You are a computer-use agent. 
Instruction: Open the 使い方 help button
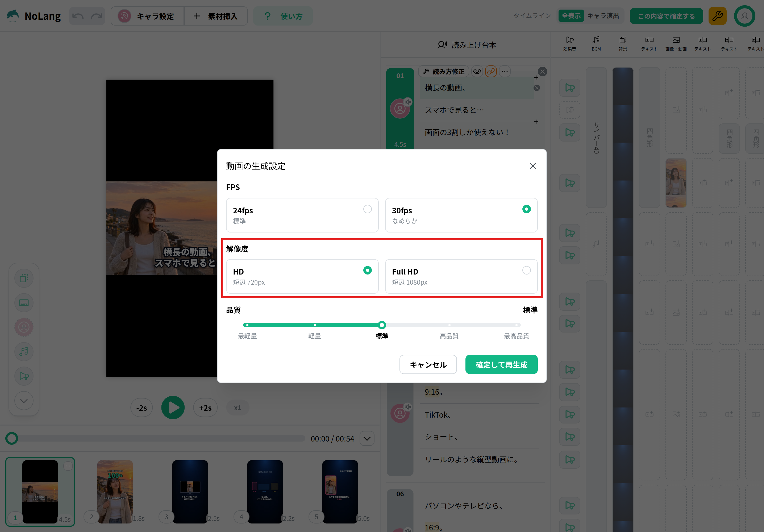283,16
